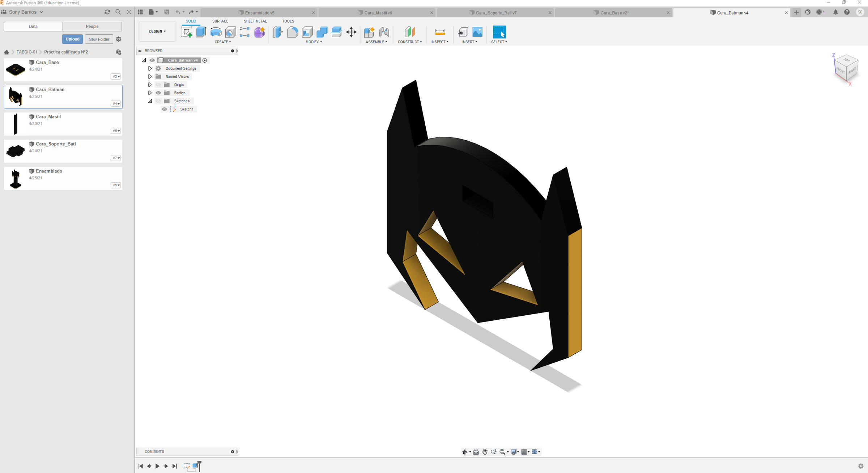Open the V4 version dropdown for Cara_Batman

tap(116, 104)
